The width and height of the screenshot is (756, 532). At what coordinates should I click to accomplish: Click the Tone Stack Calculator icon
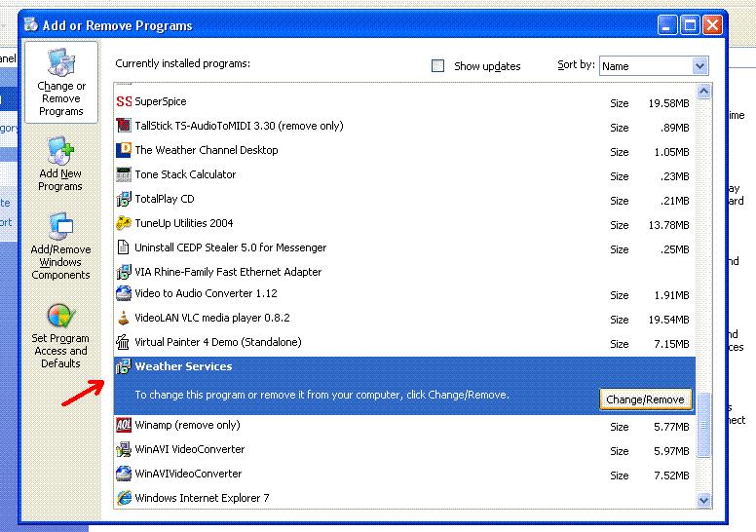click(x=124, y=174)
